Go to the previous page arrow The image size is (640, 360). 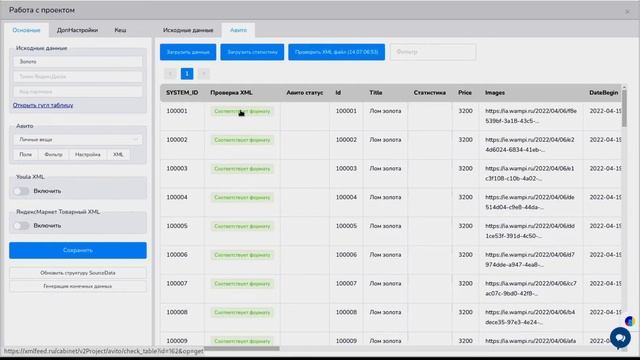170,73
